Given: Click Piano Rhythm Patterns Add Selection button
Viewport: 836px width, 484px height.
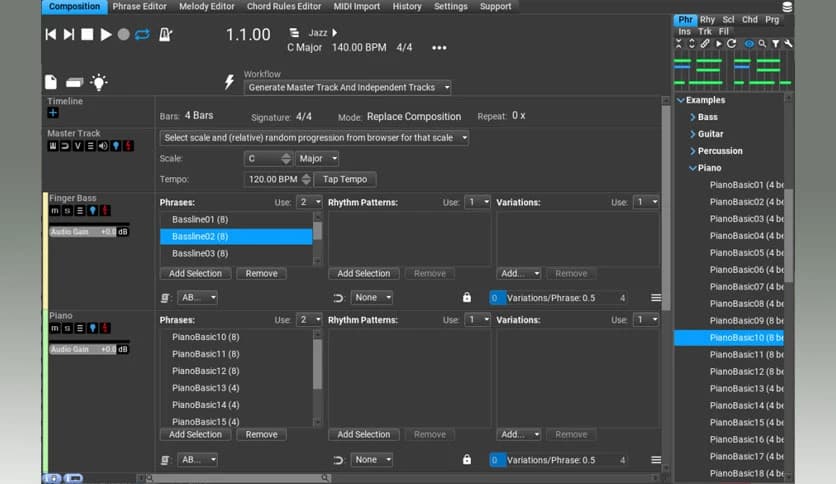Looking at the screenshot, I should [364, 434].
